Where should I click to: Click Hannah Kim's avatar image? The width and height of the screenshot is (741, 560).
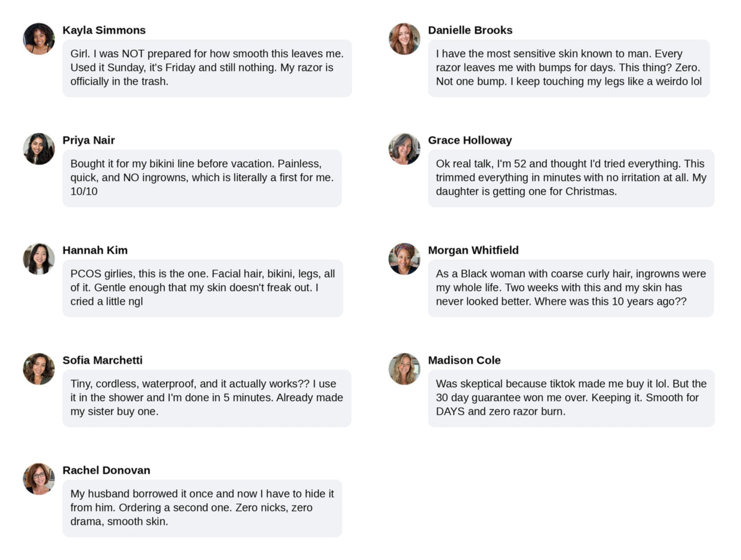click(39, 258)
